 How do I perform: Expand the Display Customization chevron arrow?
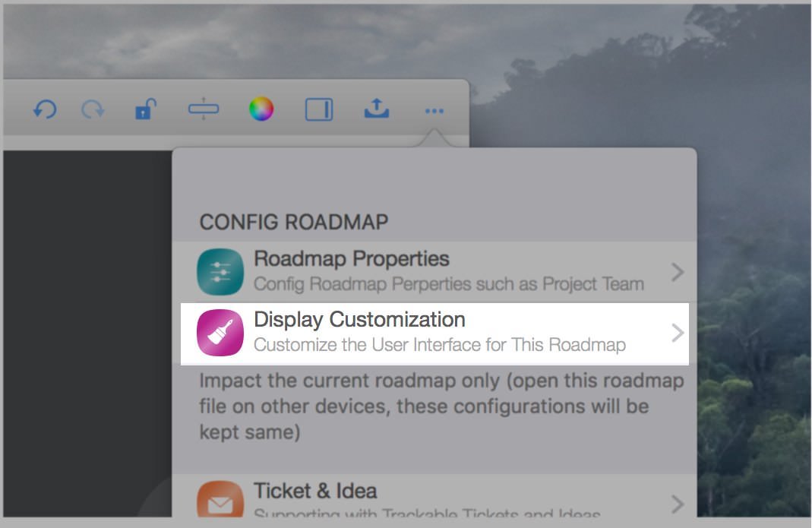678,333
